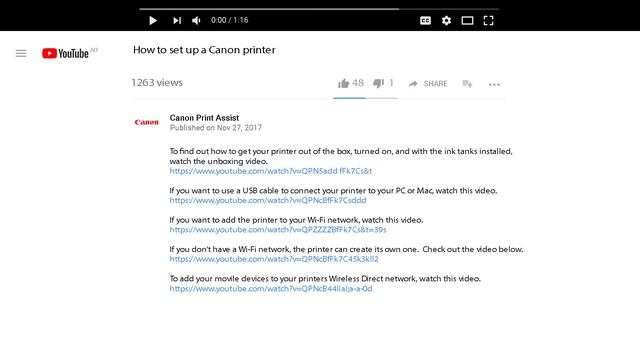Image resolution: width=640 pixels, height=360 pixels.
Task: Like the video (48 likes)
Action: 351,83
